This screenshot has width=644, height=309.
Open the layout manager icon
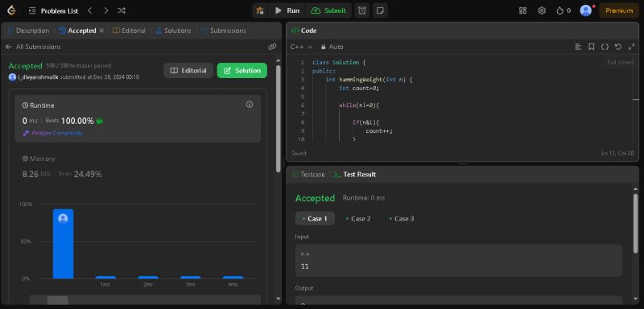pyautogui.click(x=522, y=10)
